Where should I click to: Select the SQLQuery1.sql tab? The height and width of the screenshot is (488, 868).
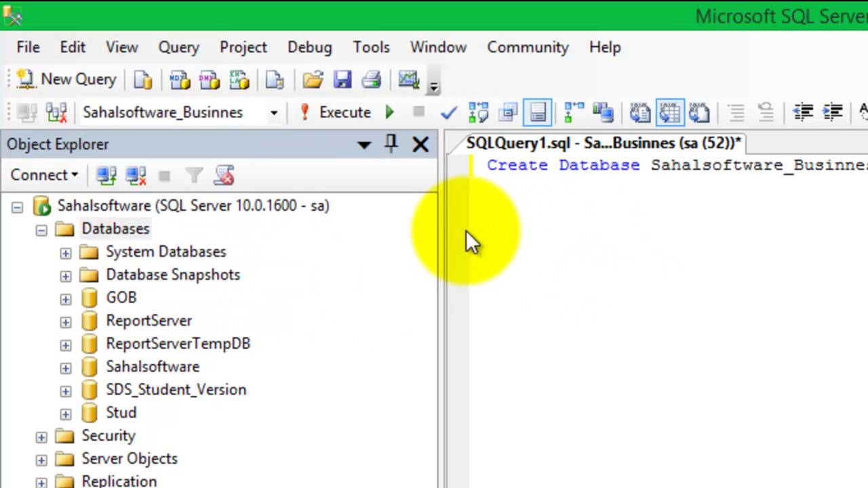(604, 143)
